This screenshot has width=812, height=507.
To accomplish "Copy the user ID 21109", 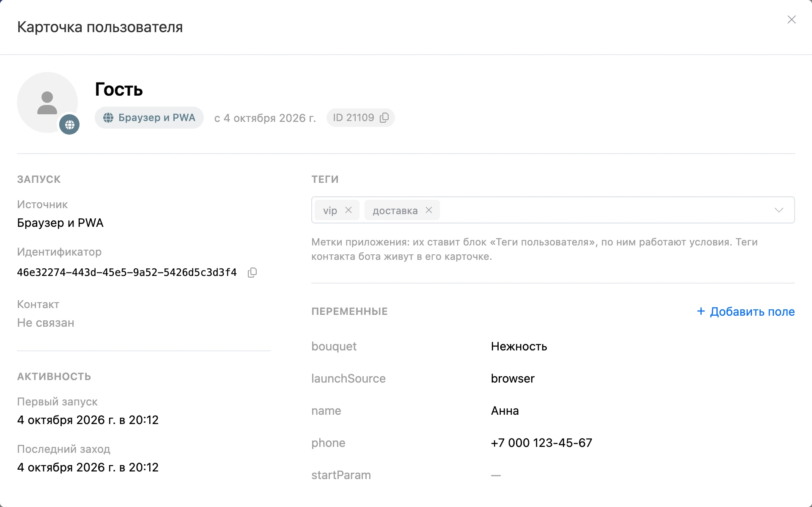I will pyautogui.click(x=384, y=118).
